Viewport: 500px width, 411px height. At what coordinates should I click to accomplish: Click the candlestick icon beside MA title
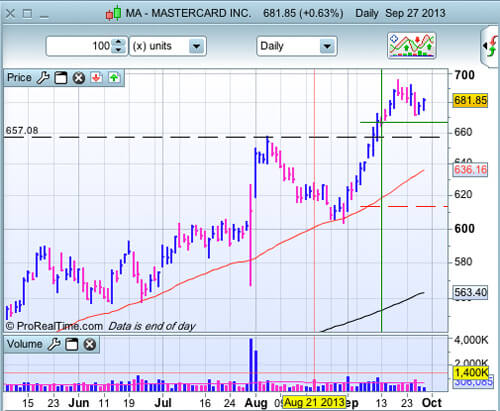[x=113, y=13]
